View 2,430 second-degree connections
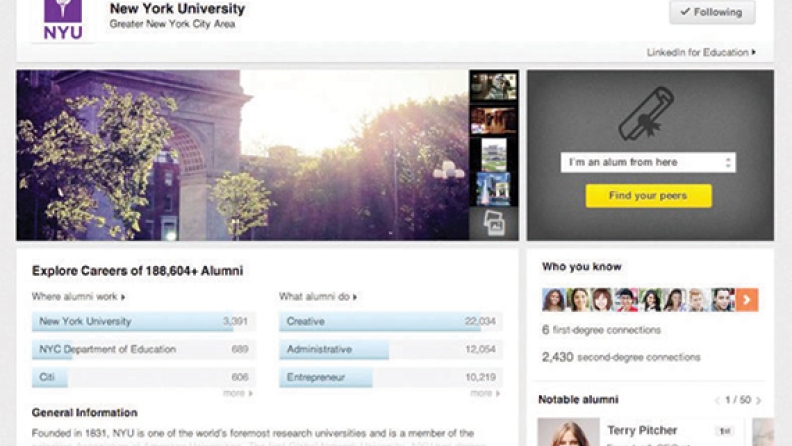This screenshot has width=792, height=446. pos(621,357)
